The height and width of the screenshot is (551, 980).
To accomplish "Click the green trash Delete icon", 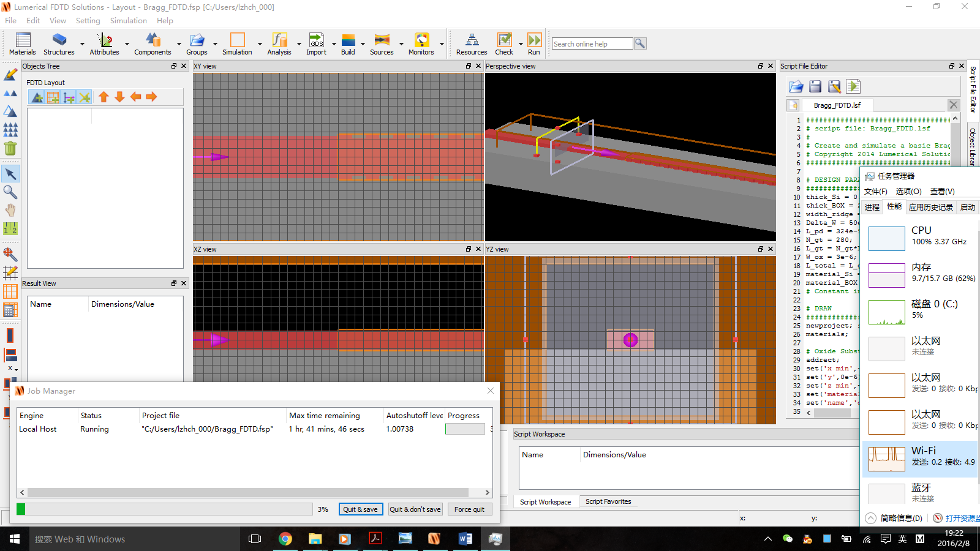I will 10,148.
